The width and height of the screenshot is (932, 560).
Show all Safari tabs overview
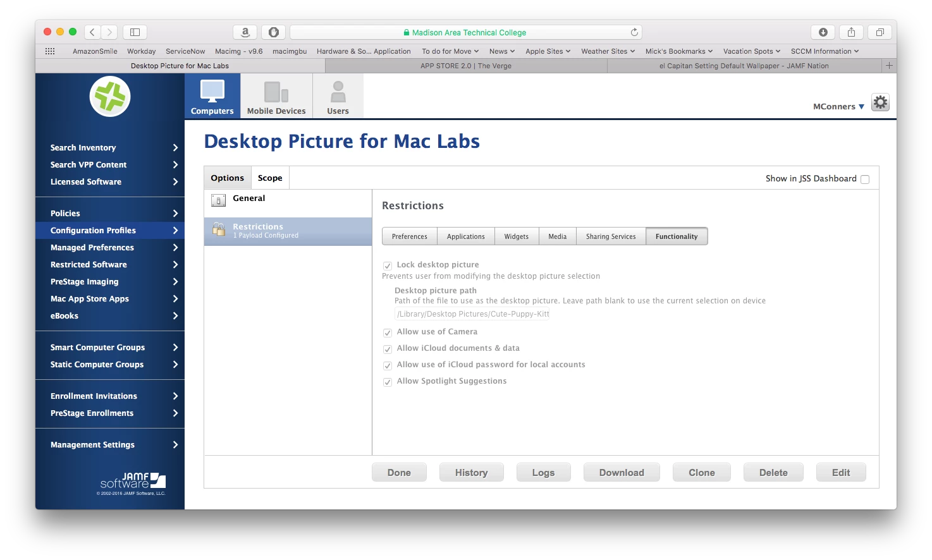(880, 32)
